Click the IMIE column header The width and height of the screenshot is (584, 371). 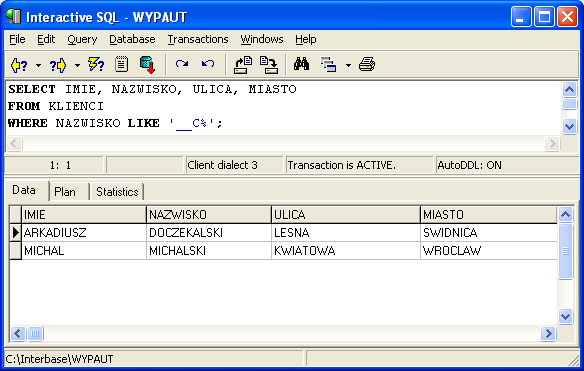point(84,215)
